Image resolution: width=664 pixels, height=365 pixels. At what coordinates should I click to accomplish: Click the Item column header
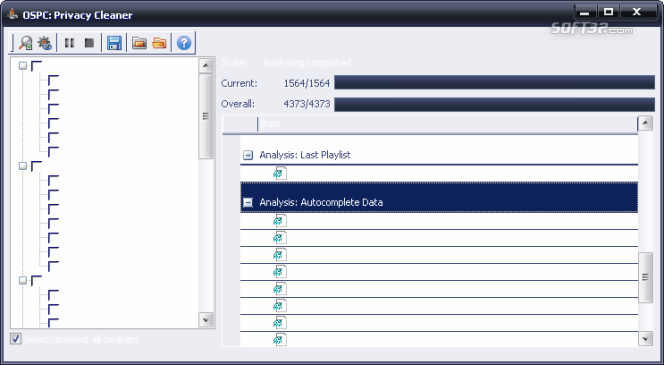click(x=447, y=124)
